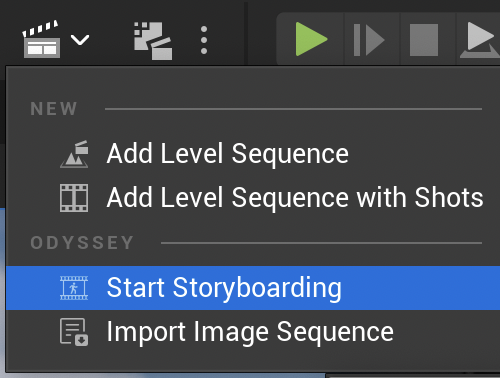
Task: Choose the highlighted Start Storyboarding item
Action: tap(253, 288)
